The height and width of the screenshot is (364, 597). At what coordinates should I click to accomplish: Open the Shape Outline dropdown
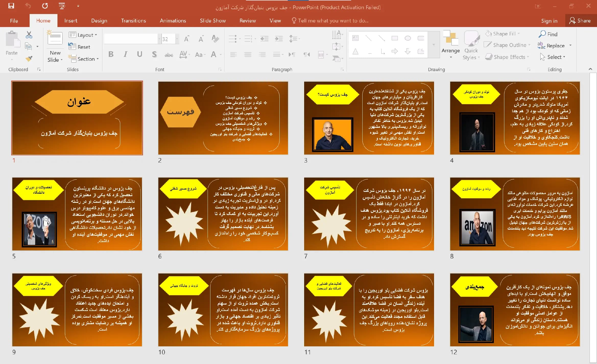507,45
